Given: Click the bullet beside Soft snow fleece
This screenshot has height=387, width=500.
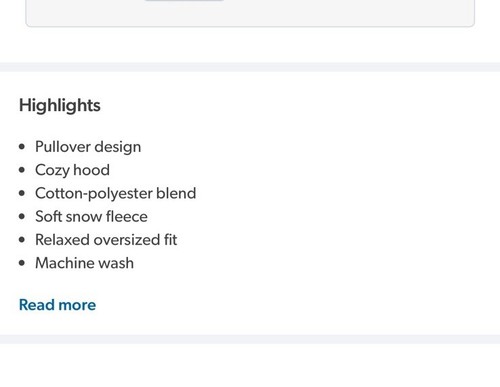Looking at the screenshot, I should click(x=22, y=217).
